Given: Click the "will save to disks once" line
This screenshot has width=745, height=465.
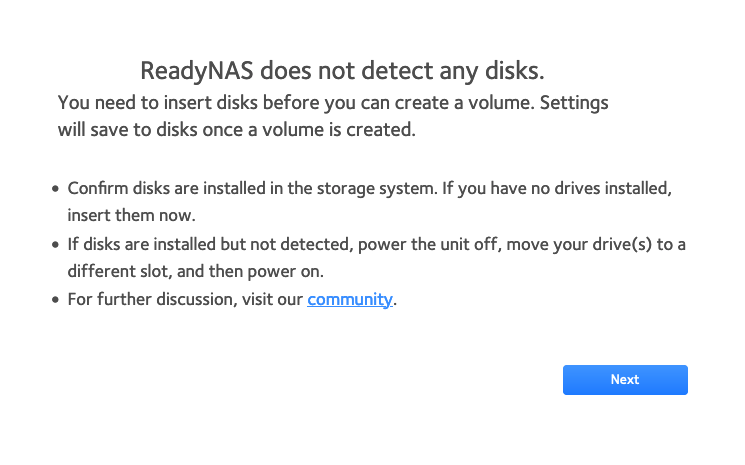Looking at the screenshot, I should coord(236,130).
